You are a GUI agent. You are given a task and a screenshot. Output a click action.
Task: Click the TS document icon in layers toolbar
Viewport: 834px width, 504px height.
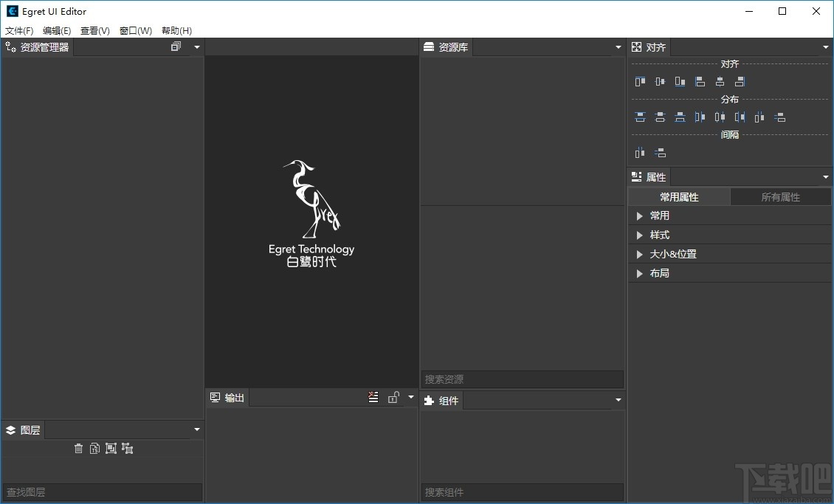click(x=95, y=448)
